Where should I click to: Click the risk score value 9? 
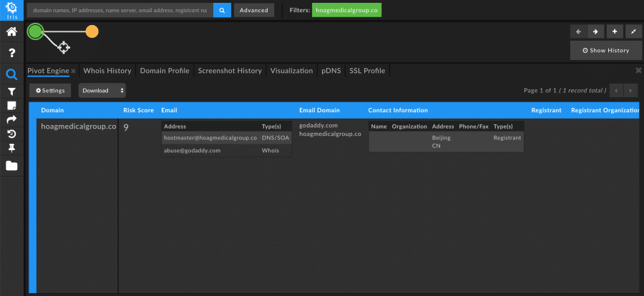(x=126, y=127)
